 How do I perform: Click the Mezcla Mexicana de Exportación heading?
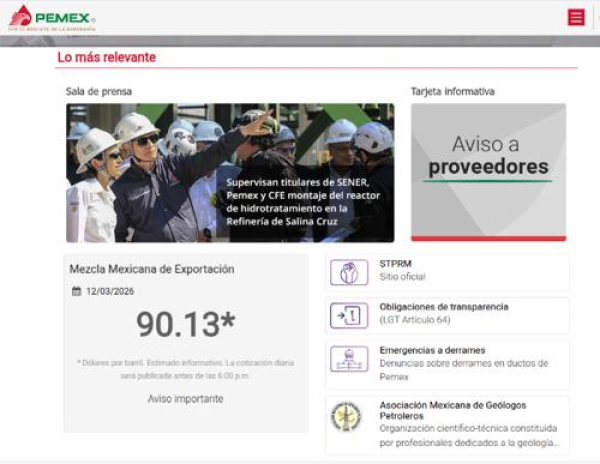coord(151,269)
